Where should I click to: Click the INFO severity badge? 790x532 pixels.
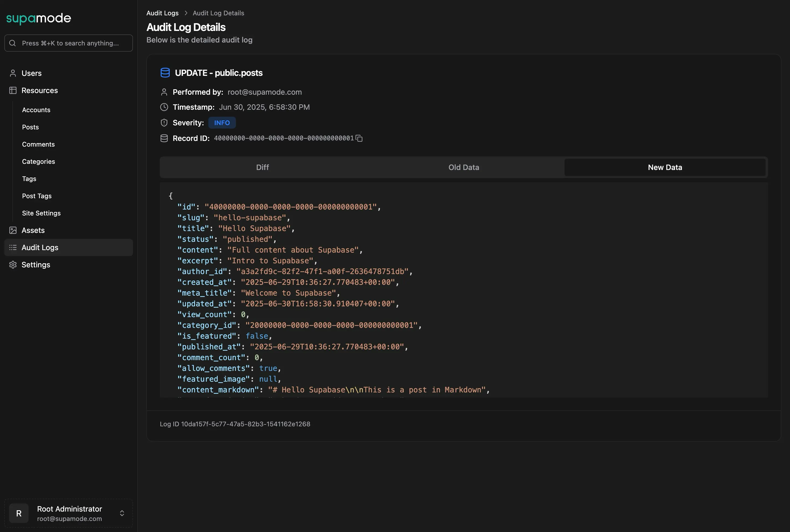point(222,122)
